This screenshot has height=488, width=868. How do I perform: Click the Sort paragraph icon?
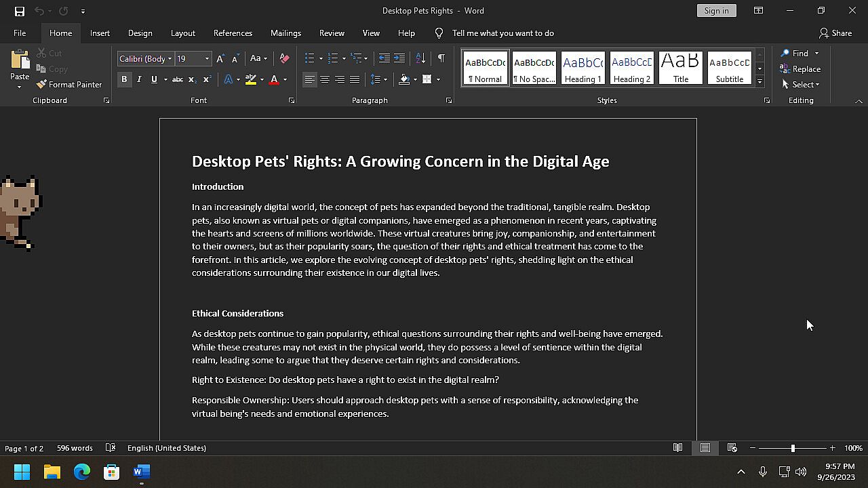(420, 58)
